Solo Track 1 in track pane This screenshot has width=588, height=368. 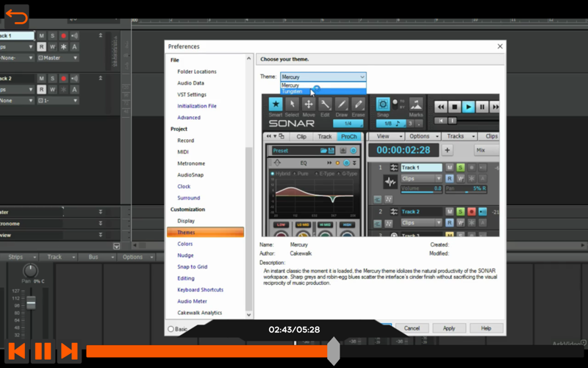pyautogui.click(x=52, y=35)
